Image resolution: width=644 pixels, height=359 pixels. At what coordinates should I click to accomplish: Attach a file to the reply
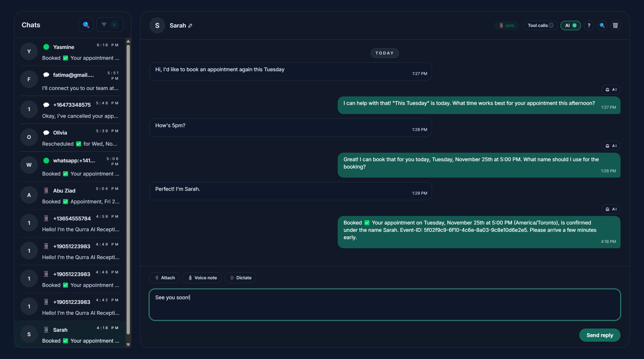click(164, 278)
